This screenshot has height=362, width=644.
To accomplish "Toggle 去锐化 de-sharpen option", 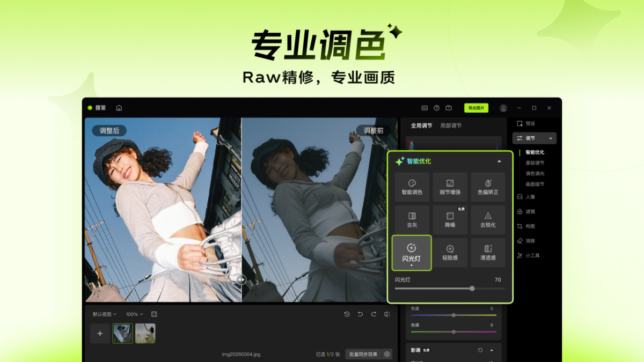I will click(x=488, y=220).
